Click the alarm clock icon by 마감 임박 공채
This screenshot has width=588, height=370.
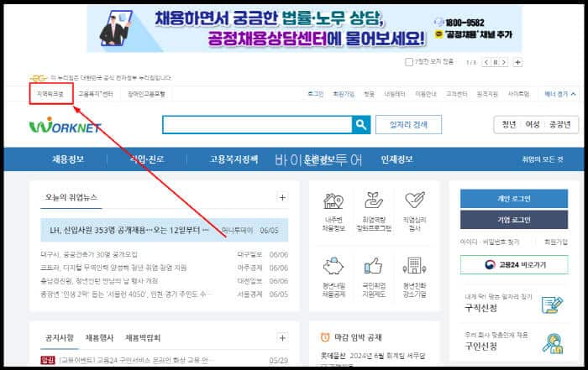pyautogui.click(x=325, y=337)
